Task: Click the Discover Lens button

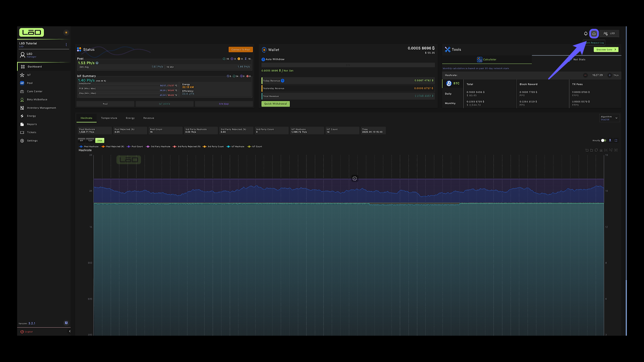Action: click(606, 50)
